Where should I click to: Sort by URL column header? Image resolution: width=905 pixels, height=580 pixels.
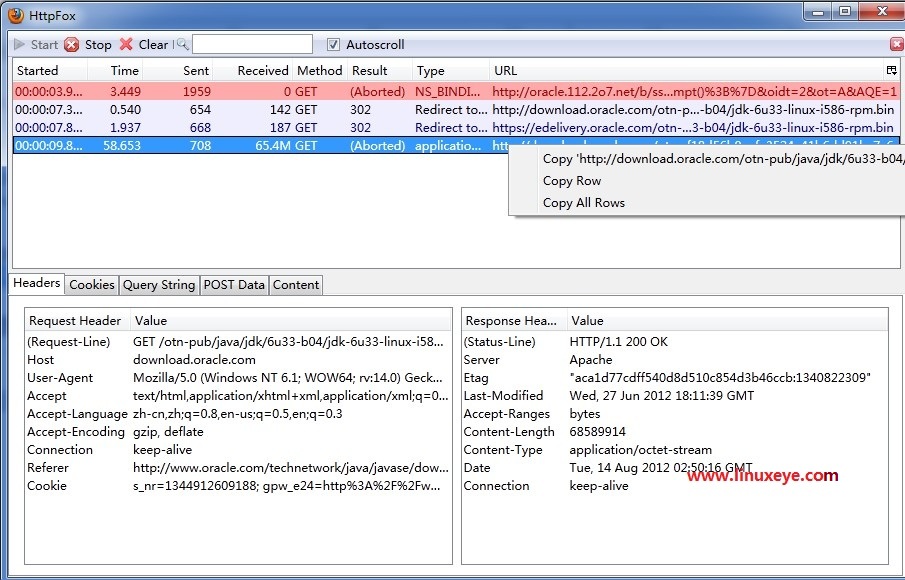pyautogui.click(x=687, y=70)
